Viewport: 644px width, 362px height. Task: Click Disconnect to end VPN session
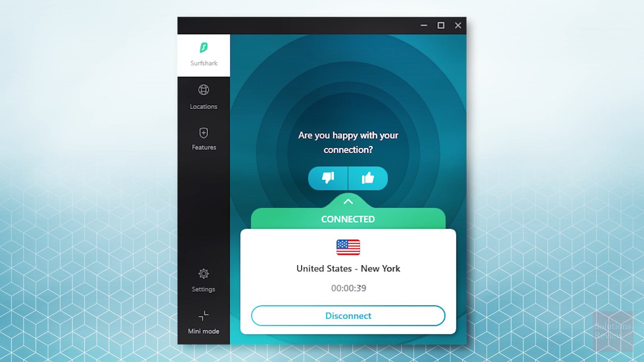348,316
